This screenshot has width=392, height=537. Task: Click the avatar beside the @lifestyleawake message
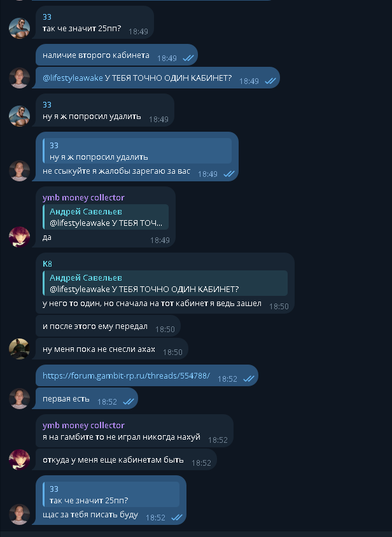[x=19, y=78]
